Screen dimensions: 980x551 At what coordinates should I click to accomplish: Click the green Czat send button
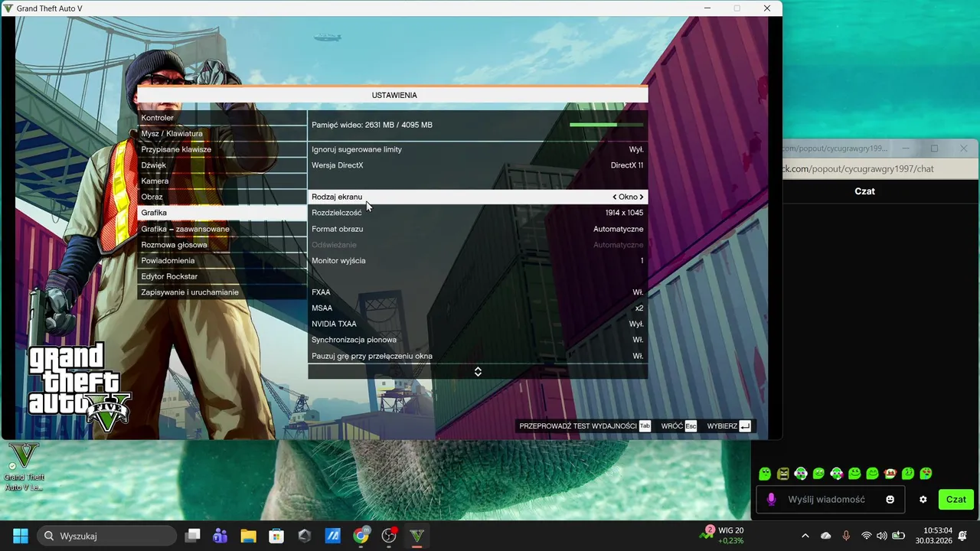955,500
